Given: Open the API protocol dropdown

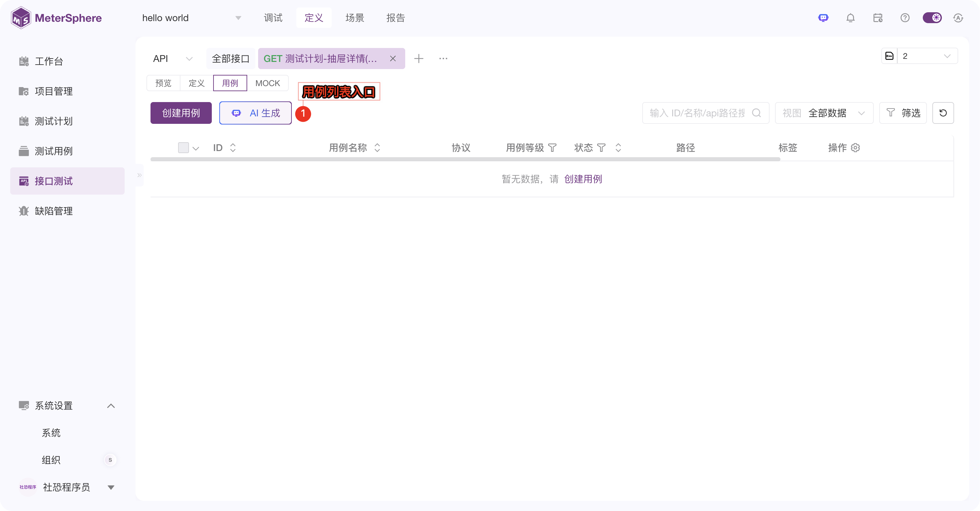Looking at the screenshot, I should click(172, 59).
